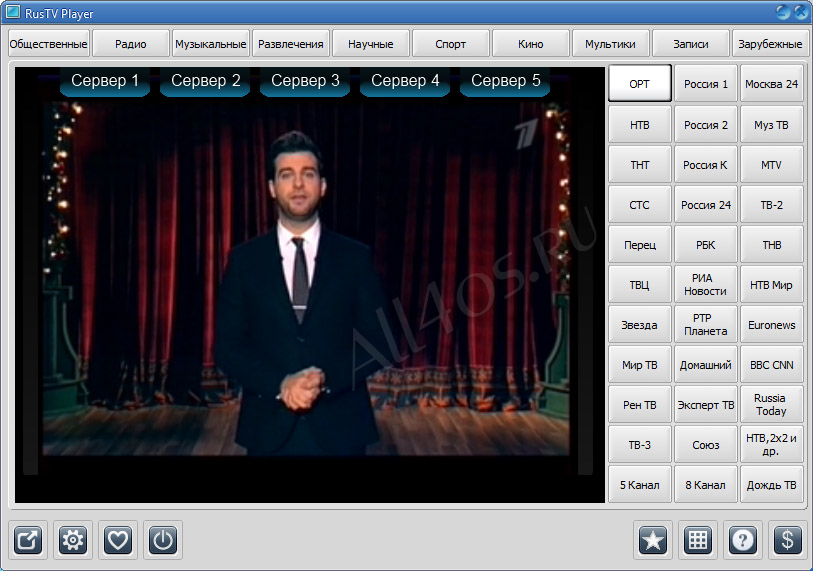
Task: Select Россия К channel
Action: click(x=705, y=164)
